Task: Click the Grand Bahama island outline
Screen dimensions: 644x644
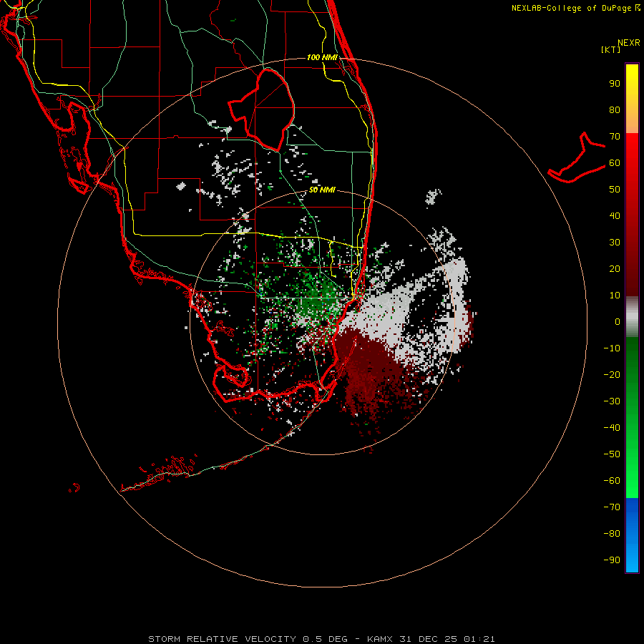Action: point(577,158)
